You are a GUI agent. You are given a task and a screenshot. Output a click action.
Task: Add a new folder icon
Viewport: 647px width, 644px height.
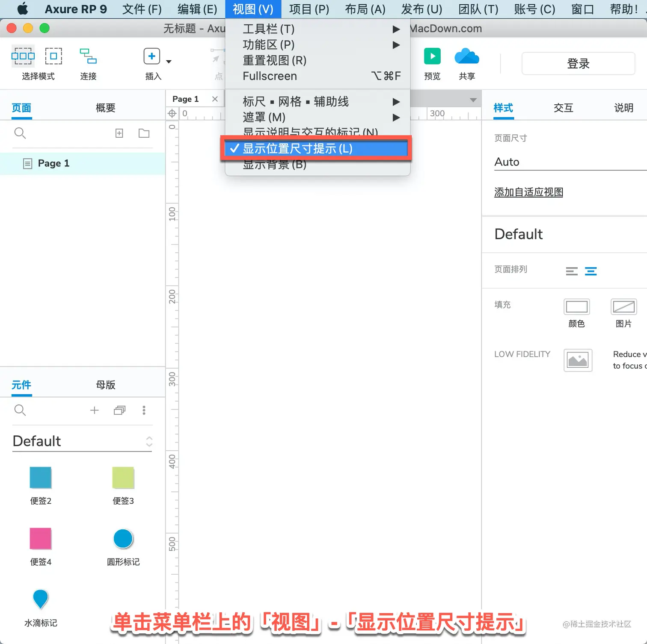[x=144, y=133]
